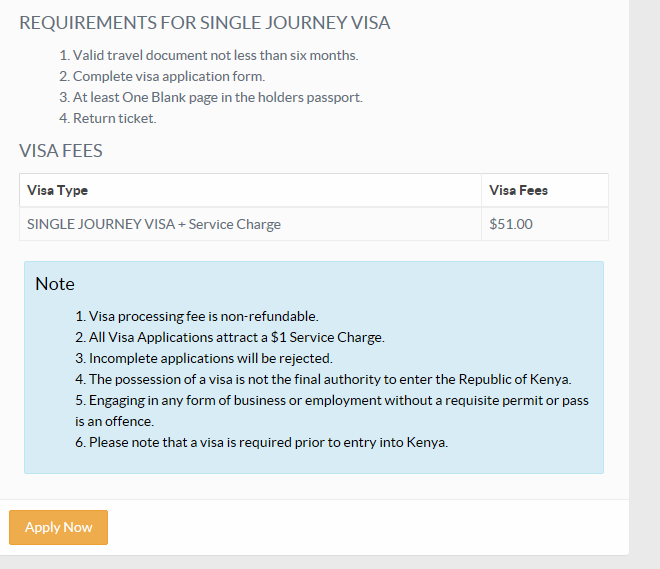660x569 pixels.
Task: Click the One Blank page requirement line
Action: click(x=211, y=97)
